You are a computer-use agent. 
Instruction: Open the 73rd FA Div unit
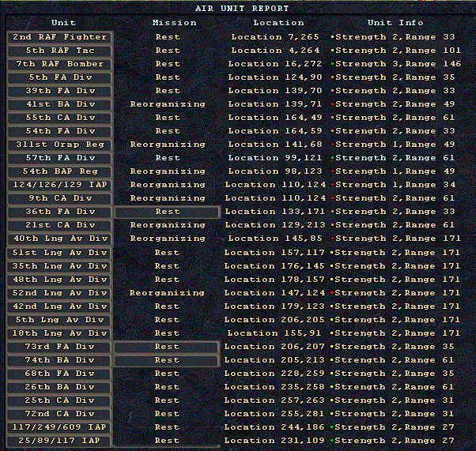click(59, 347)
